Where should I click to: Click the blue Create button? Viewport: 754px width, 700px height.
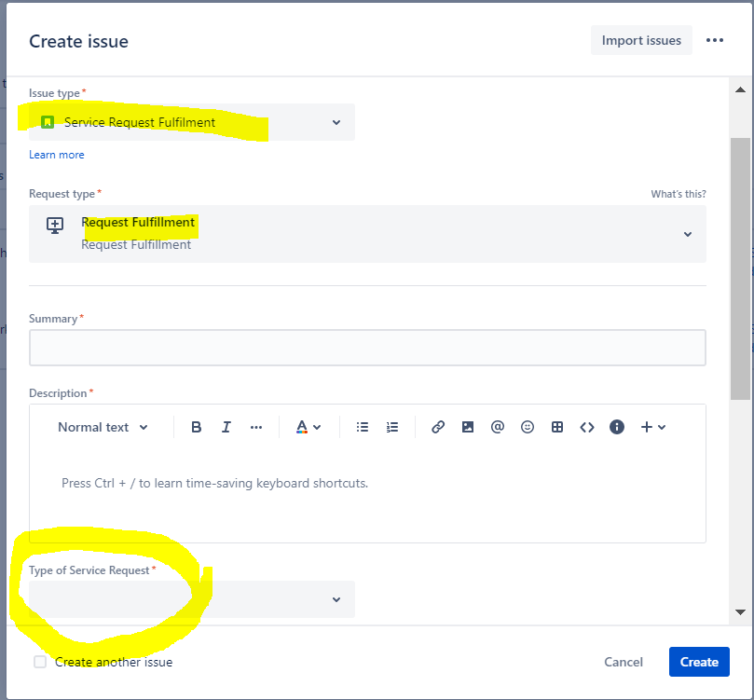coord(699,662)
